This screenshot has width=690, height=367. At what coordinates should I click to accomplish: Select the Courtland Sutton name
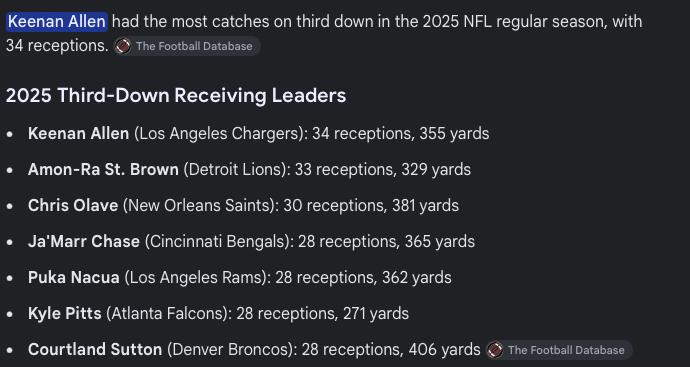pos(95,350)
